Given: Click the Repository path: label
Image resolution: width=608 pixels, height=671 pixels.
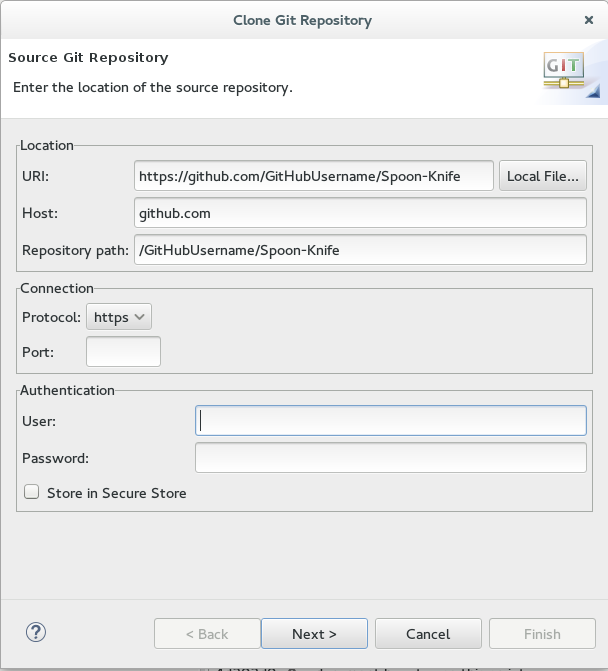Looking at the screenshot, I should [x=75, y=250].
